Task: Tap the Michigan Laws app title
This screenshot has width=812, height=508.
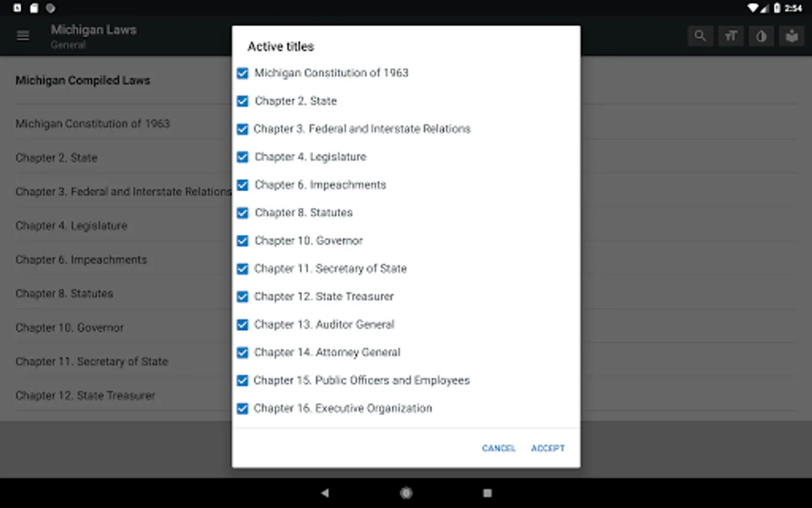Action: (94, 29)
